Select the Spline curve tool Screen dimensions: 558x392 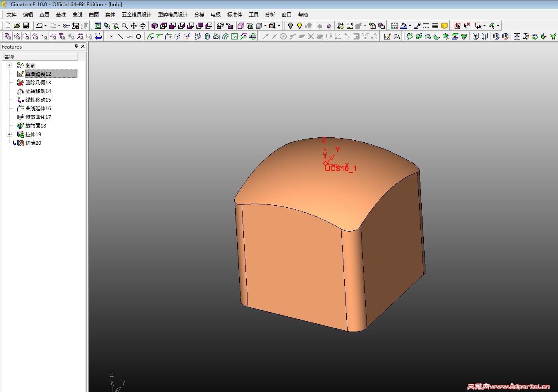[130, 37]
